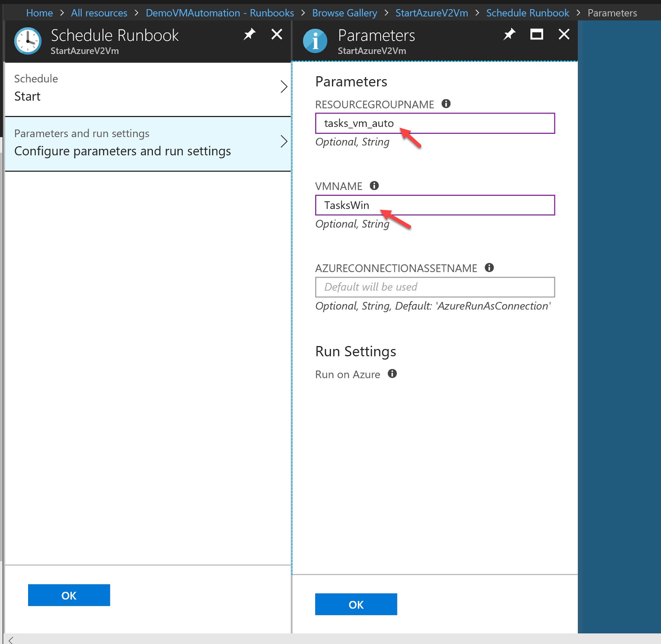Pin the Parameters blade

tap(509, 35)
